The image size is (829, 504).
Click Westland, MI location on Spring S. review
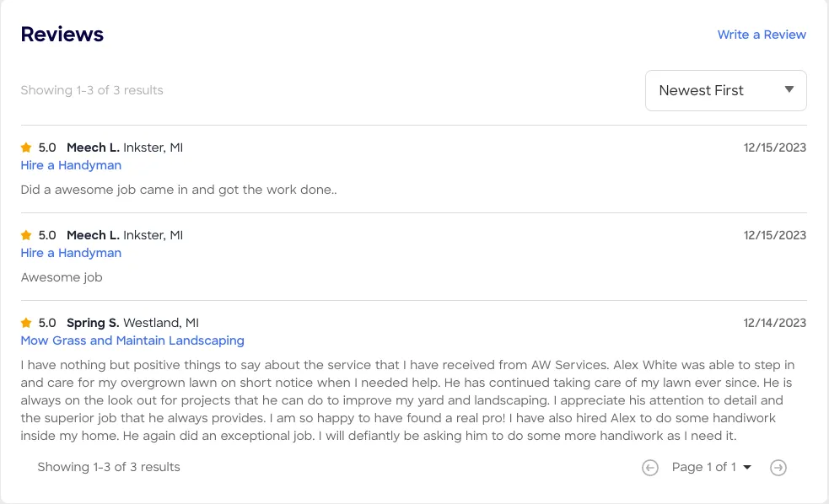161,323
